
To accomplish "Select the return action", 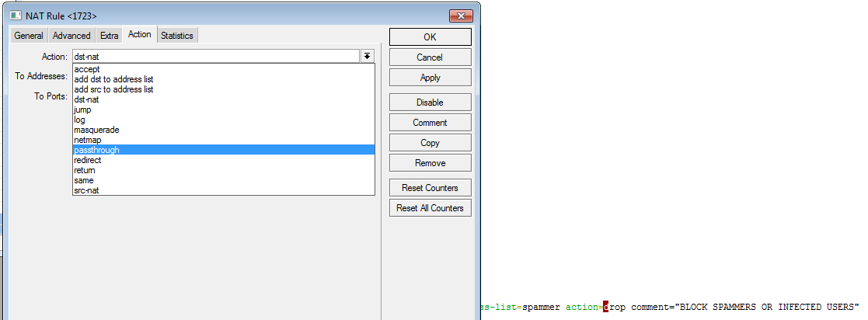I will [x=224, y=170].
